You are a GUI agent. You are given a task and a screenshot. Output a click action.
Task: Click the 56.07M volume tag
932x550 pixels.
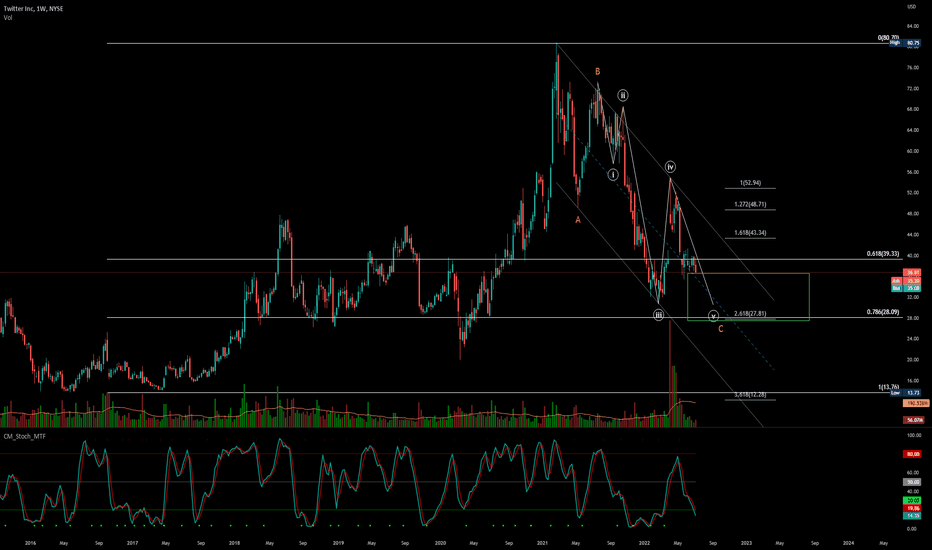(x=914, y=420)
